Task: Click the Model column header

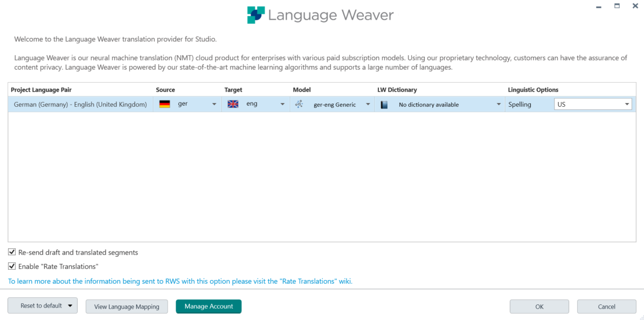Action: pyautogui.click(x=302, y=90)
